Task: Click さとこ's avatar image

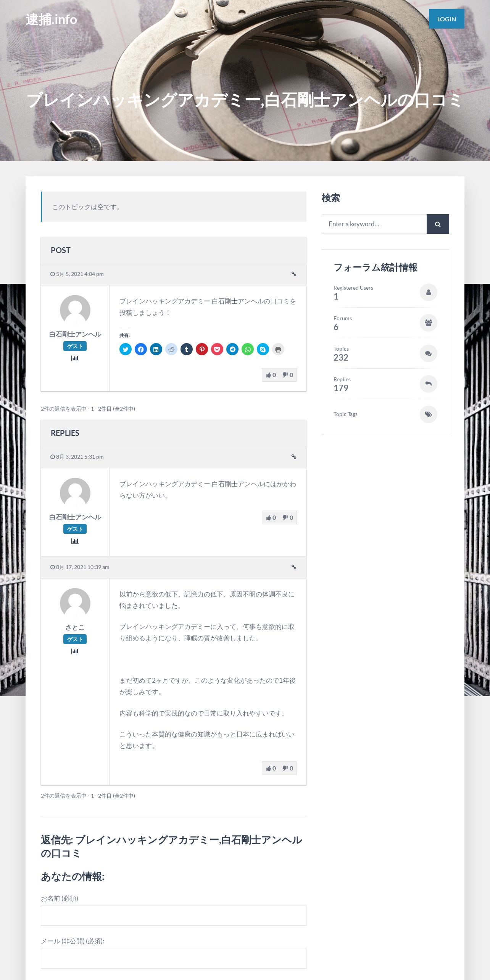Action: pos(75,603)
